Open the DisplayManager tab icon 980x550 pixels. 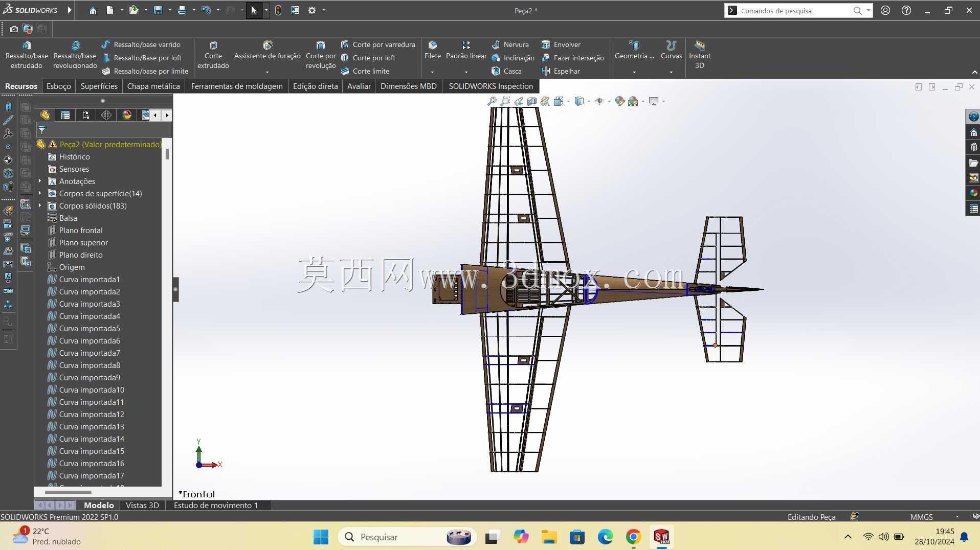point(127,115)
